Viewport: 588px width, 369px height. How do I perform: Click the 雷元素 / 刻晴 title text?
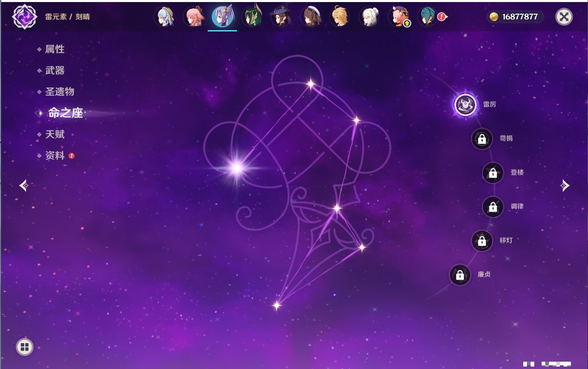(67, 17)
